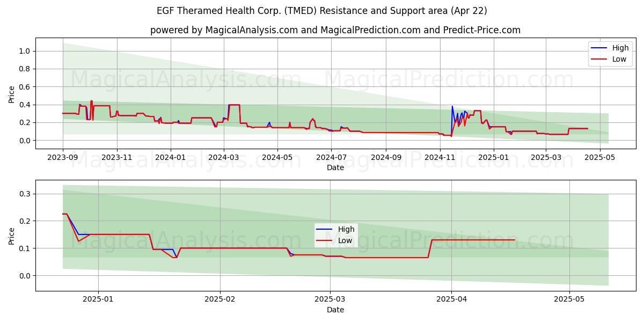644x322 pixels.
Task: Click top chart x-axis label '2024-11'
Action: click(440, 158)
